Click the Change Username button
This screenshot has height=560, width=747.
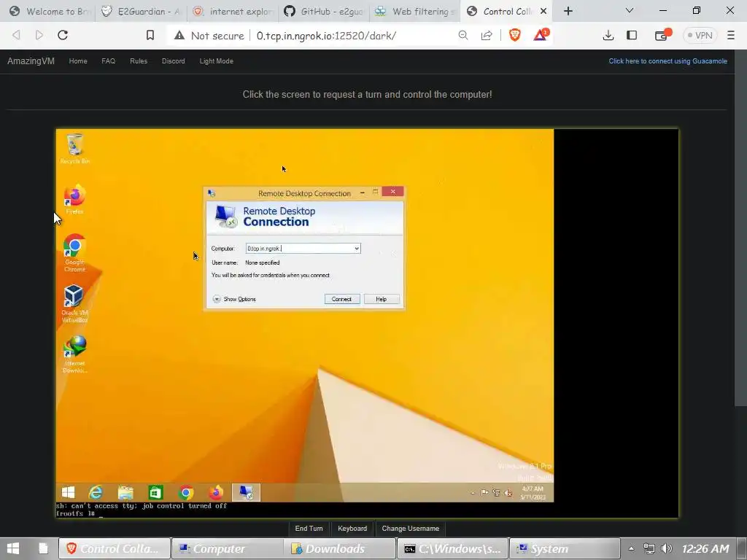point(411,528)
